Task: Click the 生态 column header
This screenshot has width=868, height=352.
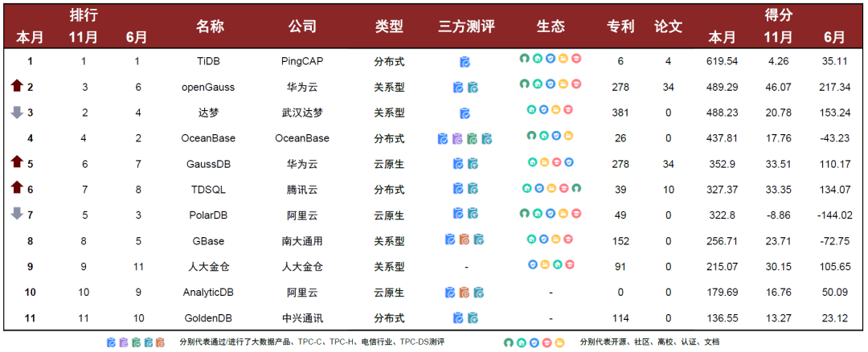Action: pyautogui.click(x=551, y=26)
